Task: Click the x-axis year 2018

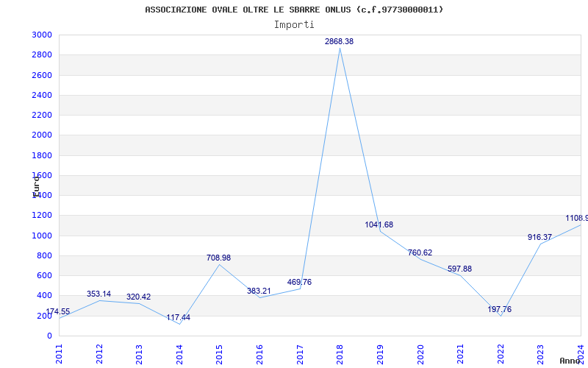Action: pos(340,354)
